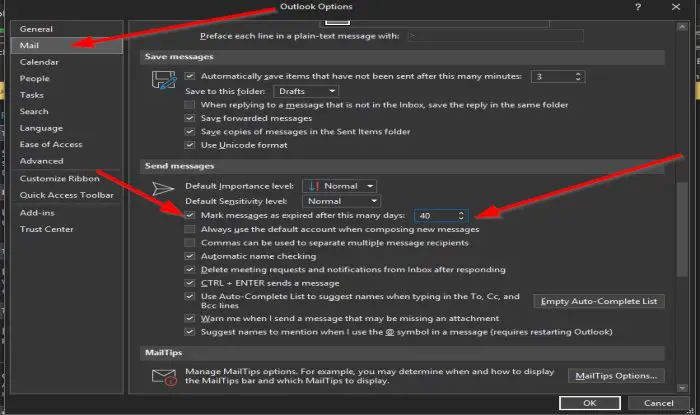Image resolution: width=700 pixels, height=415 pixels.
Task: Open MailTips Options button
Action: click(616, 376)
